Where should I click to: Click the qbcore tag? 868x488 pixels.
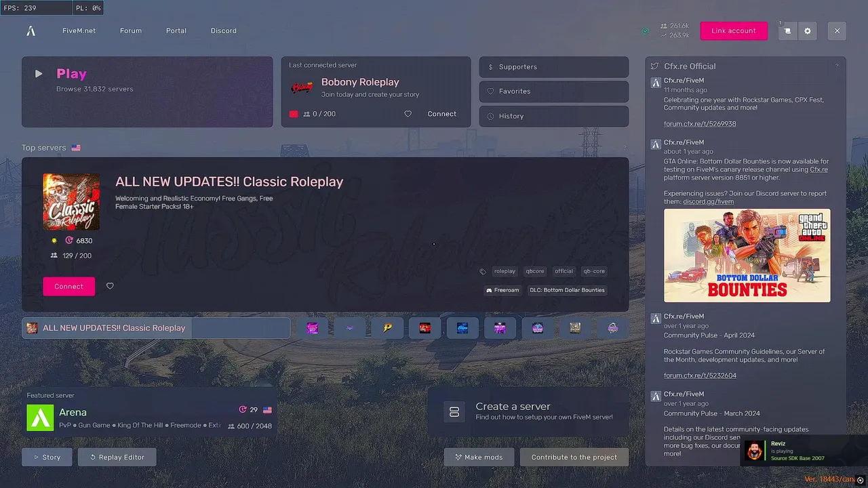pos(535,271)
